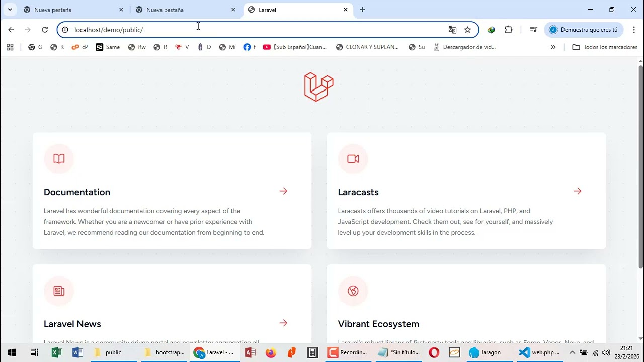Show hidden system tray icons chevron
The image size is (644, 362).
(572, 352)
